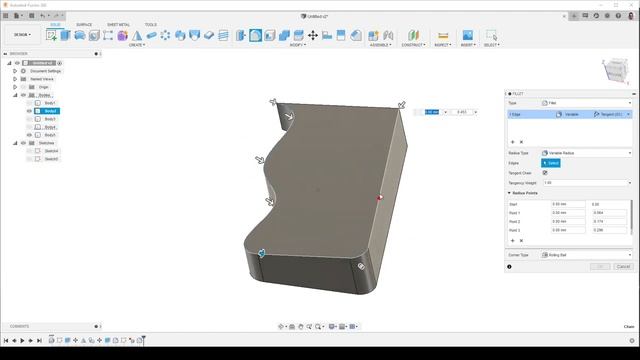Expand the Named Views node
This screenshot has width=640, height=360.
15,79
